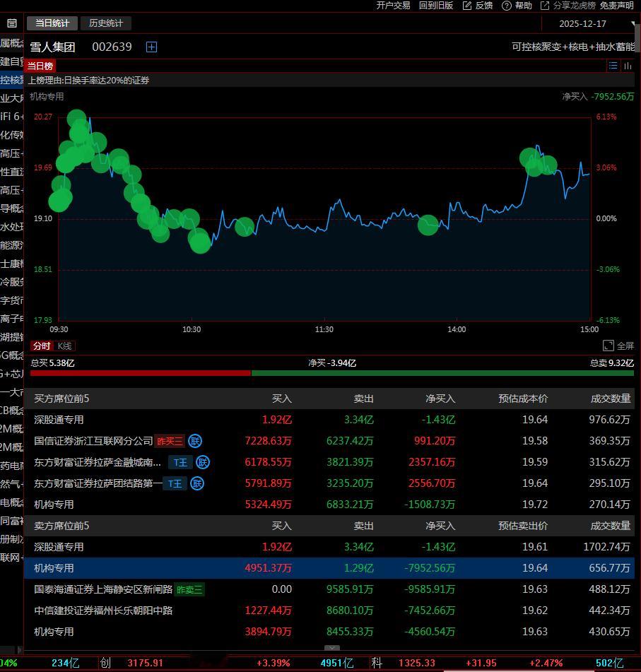Select the 机构专用 seller row with 430.65万
The height and width of the screenshot is (672, 641).
(x=329, y=632)
